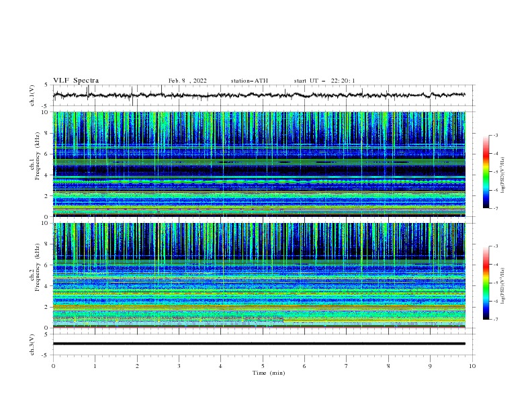Click the "station=ATH" header label
The image size is (532, 411).
(x=249, y=81)
